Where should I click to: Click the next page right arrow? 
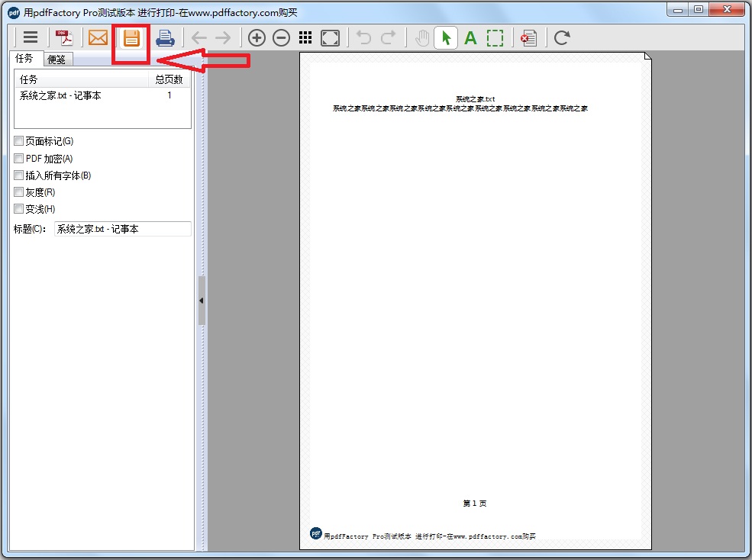pos(223,38)
